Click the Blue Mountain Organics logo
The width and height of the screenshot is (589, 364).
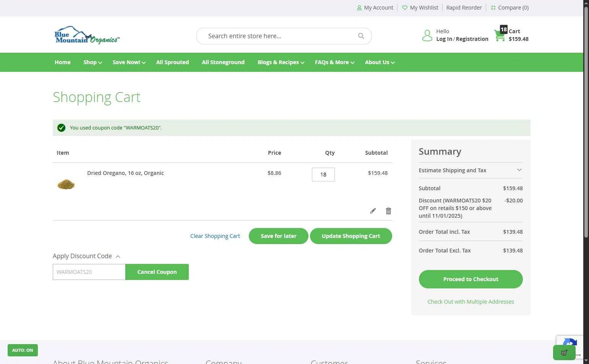coord(87,35)
